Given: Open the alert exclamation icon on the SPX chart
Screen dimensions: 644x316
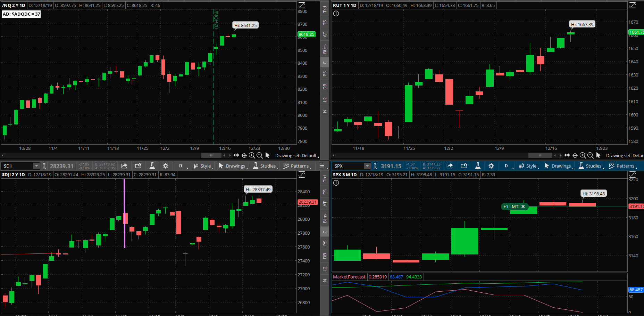Looking at the screenshot, I should pyautogui.click(x=336, y=183).
